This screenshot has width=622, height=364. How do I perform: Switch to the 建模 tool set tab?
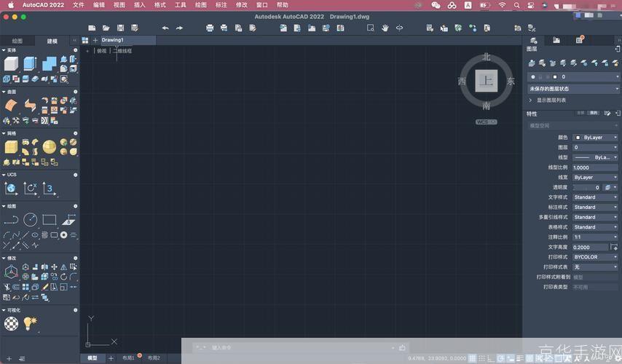52,41
